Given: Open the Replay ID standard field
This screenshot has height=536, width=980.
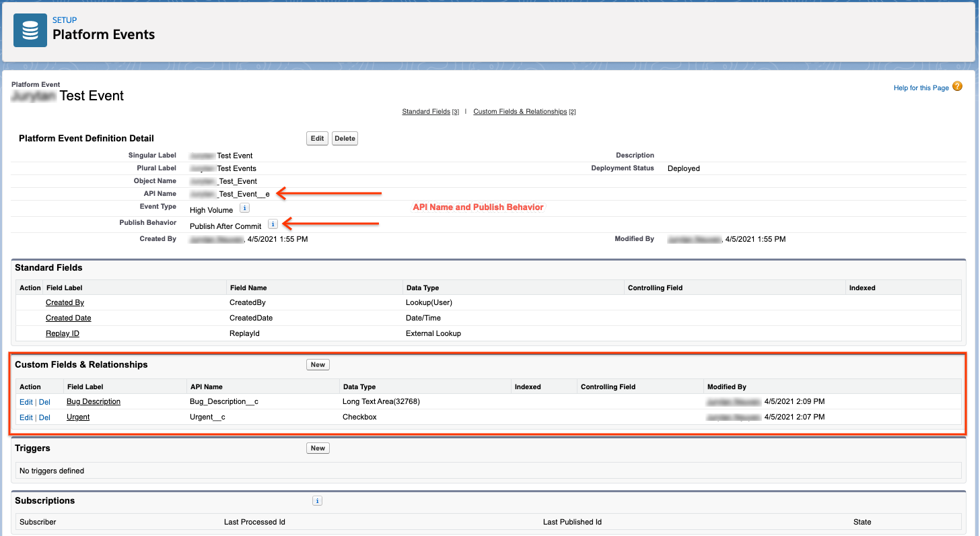Looking at the screenshot, I should click(x=63, y=334).
